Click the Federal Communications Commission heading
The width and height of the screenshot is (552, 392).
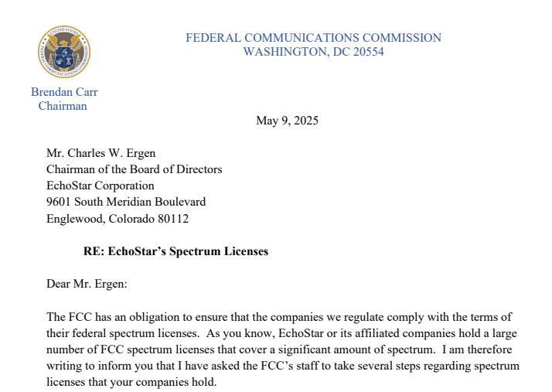(x=313, y=37)
